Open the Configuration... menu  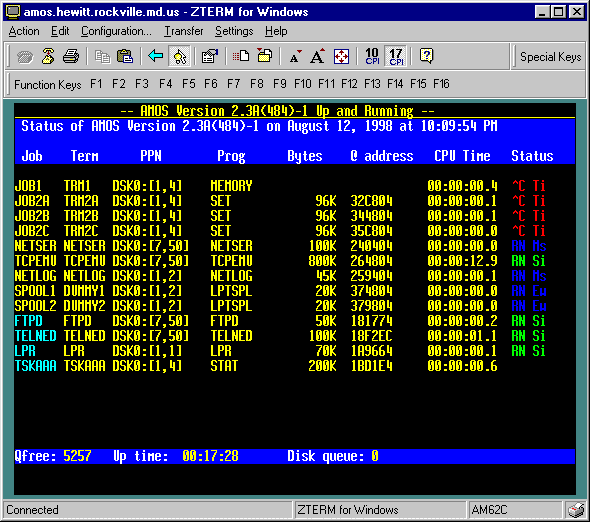pyautogui.click(x=116, y=31)
